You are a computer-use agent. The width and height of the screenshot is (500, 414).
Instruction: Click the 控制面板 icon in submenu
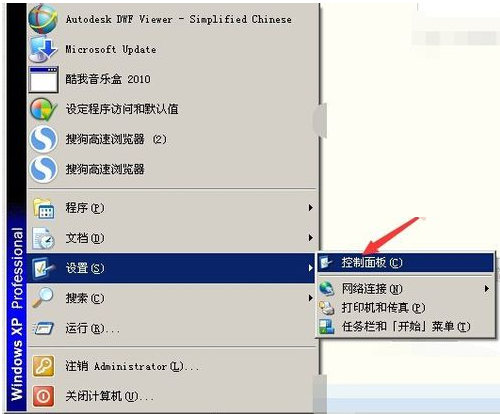click(x=327, y=263)
